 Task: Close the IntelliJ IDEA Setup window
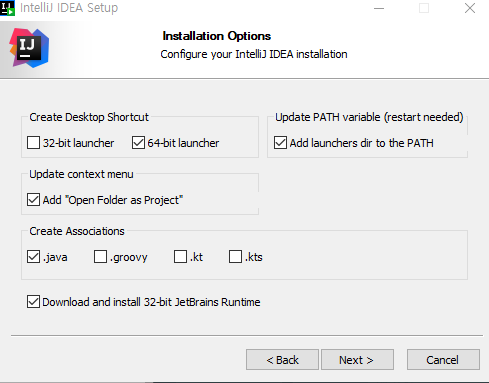(470, 8)
